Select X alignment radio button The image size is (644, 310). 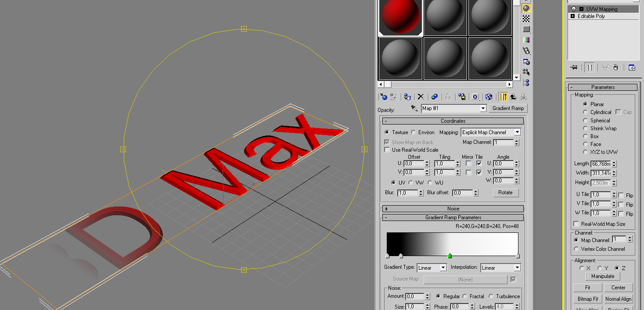582,268
